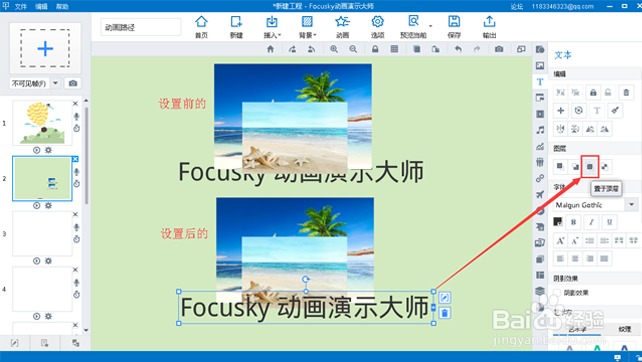Click the small home icon in canvas toolbar
The height and width of the screenshot is (362, 642).
[x=270, y=49]
